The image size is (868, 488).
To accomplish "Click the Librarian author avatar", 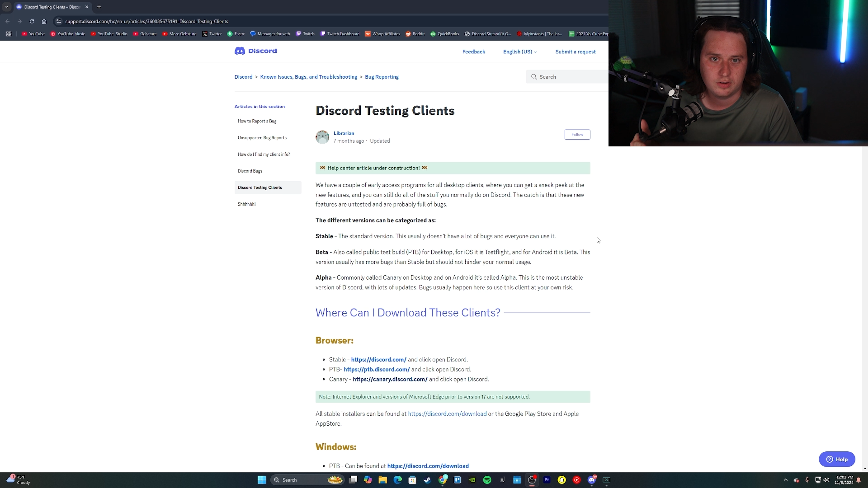I will pyautogui.click(x=322, y=137).
